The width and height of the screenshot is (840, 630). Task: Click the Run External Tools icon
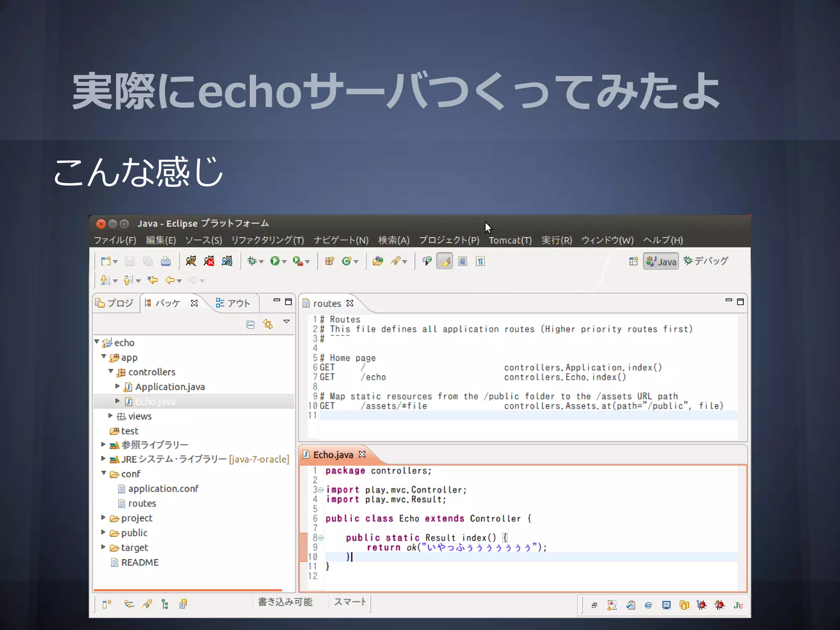[x=297, y=261]
